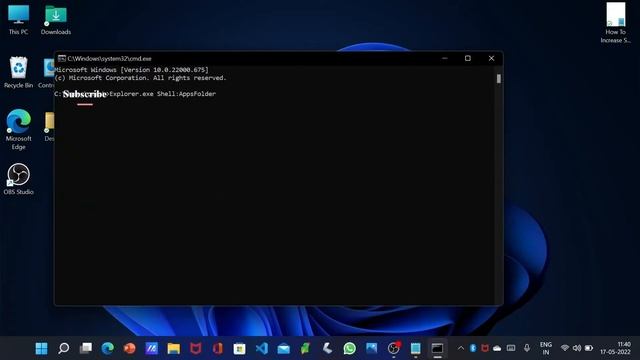Open Task View on the taskbar
The height and width of the screenshot is (360, 640).
pos(86,348)
